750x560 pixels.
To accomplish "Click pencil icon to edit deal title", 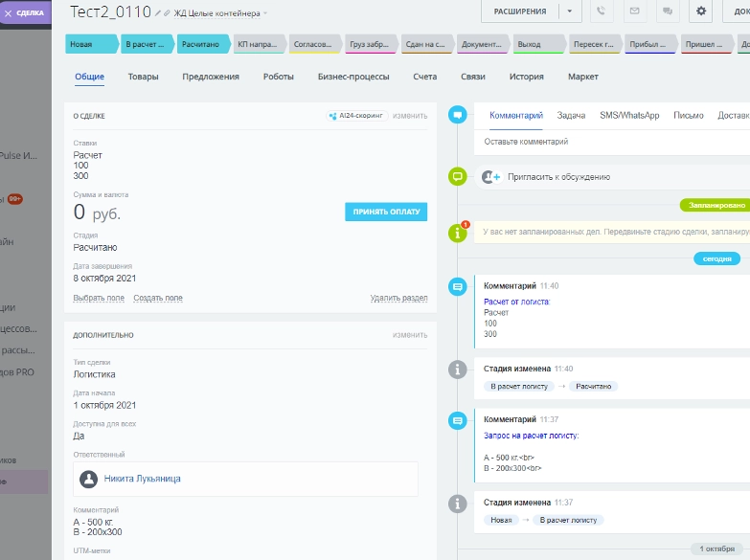I will (x=159, y=13).
